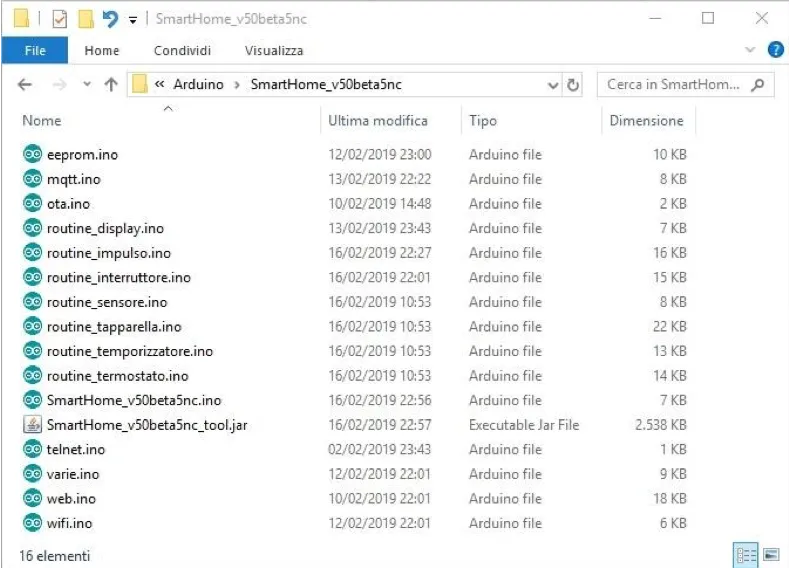The width and height of the screenshot is (789, 568).
Task: Open the File menu tab
Action: [x=35, y=50]
